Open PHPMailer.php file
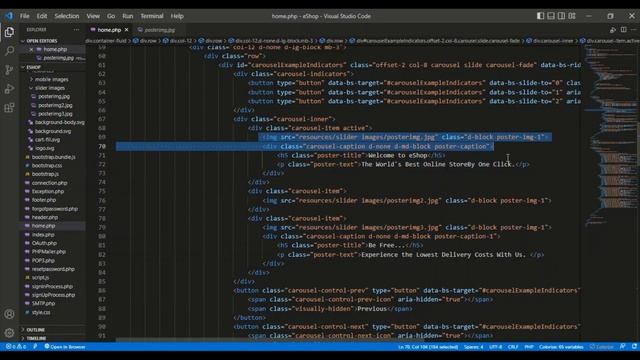This screenshot has width=640, height=360. pos(49,252)
